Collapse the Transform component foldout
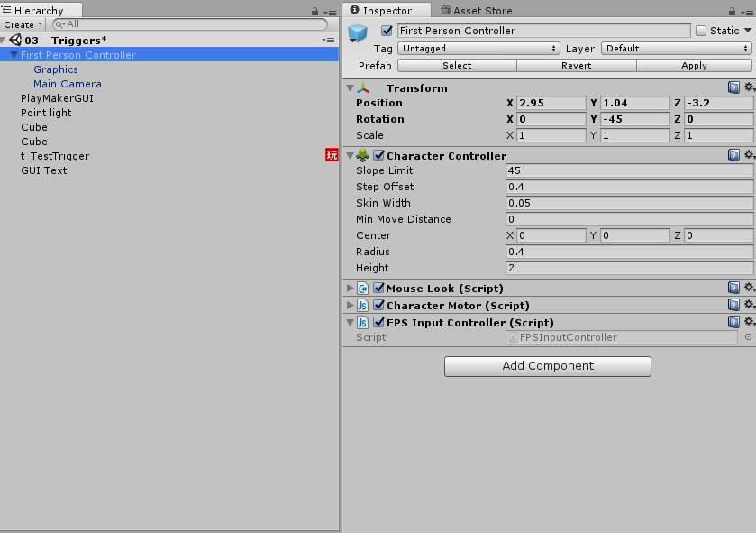The height and width of the screenshot is (533, 756). (351, 88)
